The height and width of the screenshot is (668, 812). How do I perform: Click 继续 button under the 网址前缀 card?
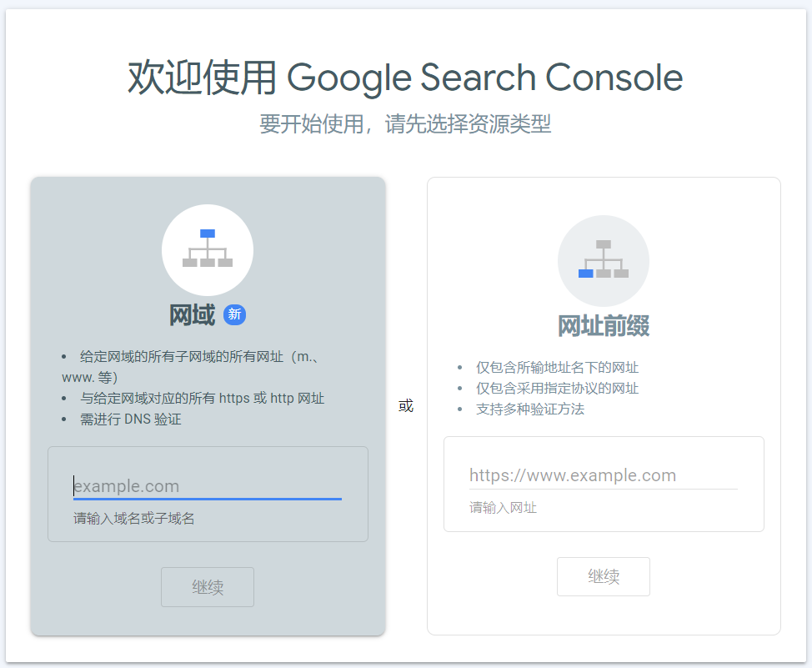pos(604,576)
